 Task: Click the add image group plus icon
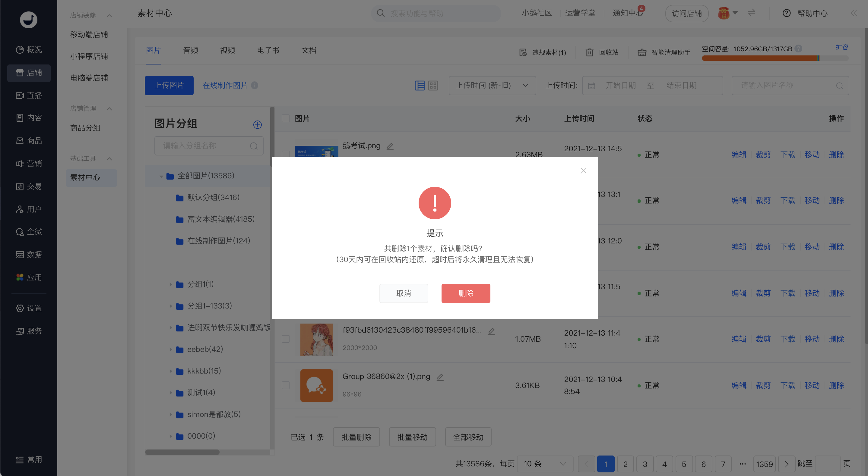[x=258, y=125]
